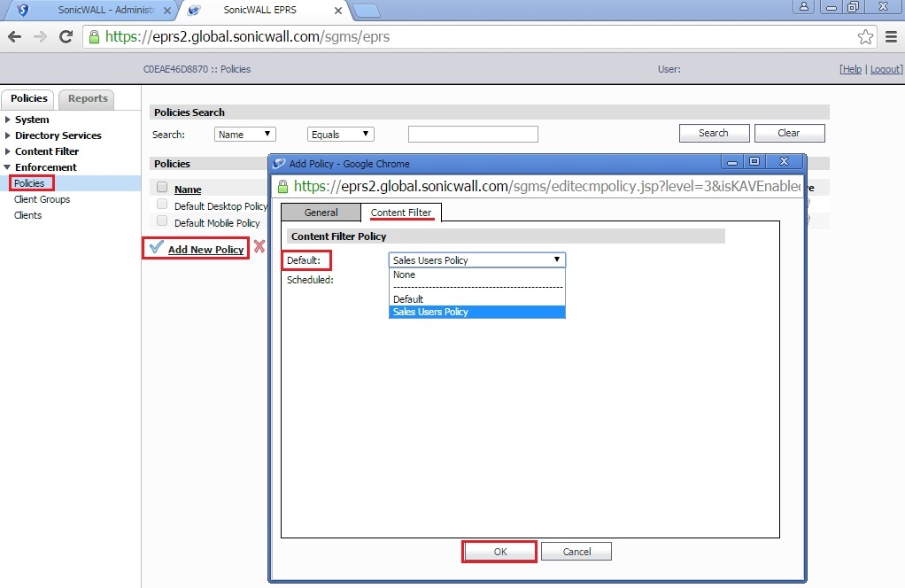This screenshot has width=905, height=588.
Task: Toggle the select-all checkbox beside Name
Action: tap(162, 188)
